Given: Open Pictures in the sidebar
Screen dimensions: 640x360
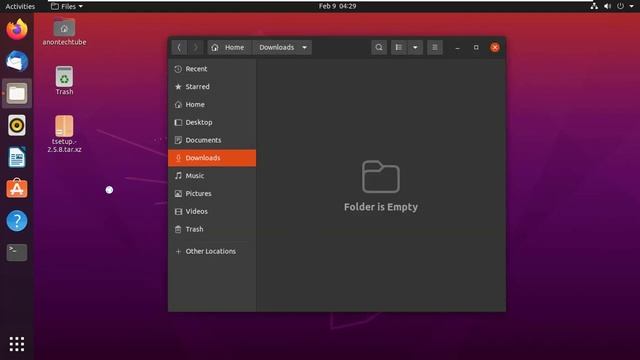Looking at the screenshot, I should (x=212, y=193).
